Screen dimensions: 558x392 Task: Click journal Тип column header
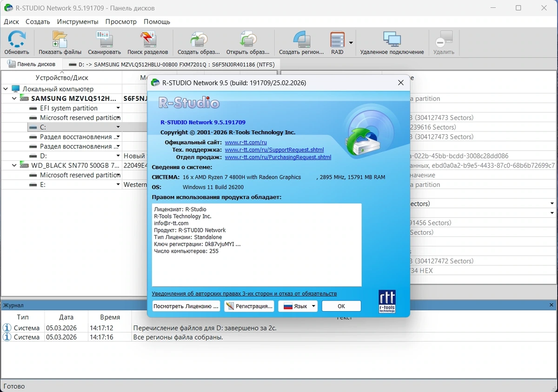(23, 317)
